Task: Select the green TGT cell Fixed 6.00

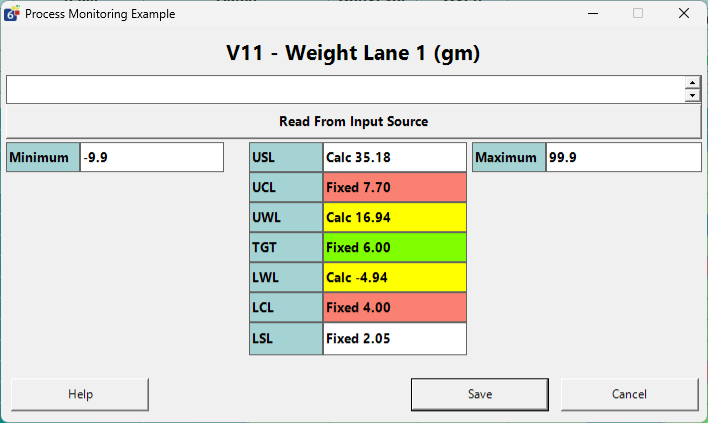Action: point(395,247)
